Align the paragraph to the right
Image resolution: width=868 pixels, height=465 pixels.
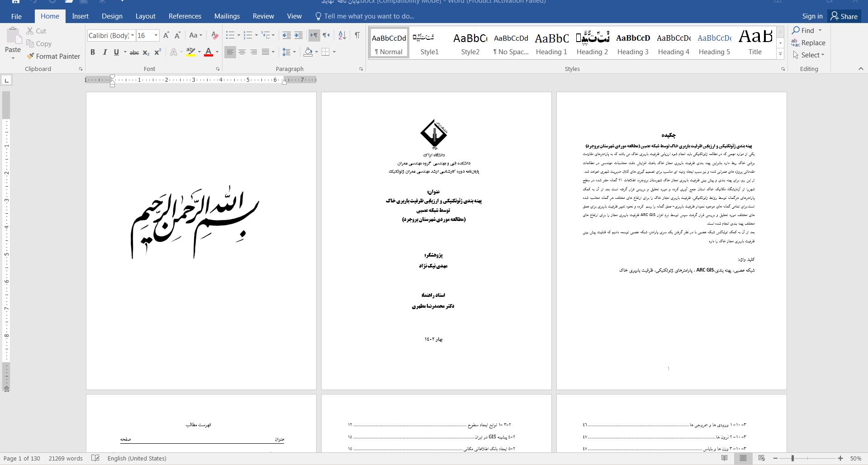(x=254, y=52)
